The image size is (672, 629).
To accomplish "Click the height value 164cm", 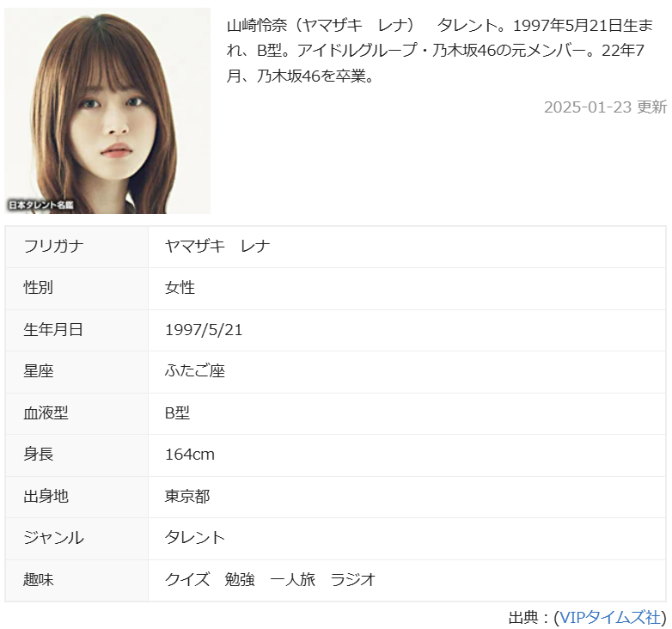I will [190, 455].
